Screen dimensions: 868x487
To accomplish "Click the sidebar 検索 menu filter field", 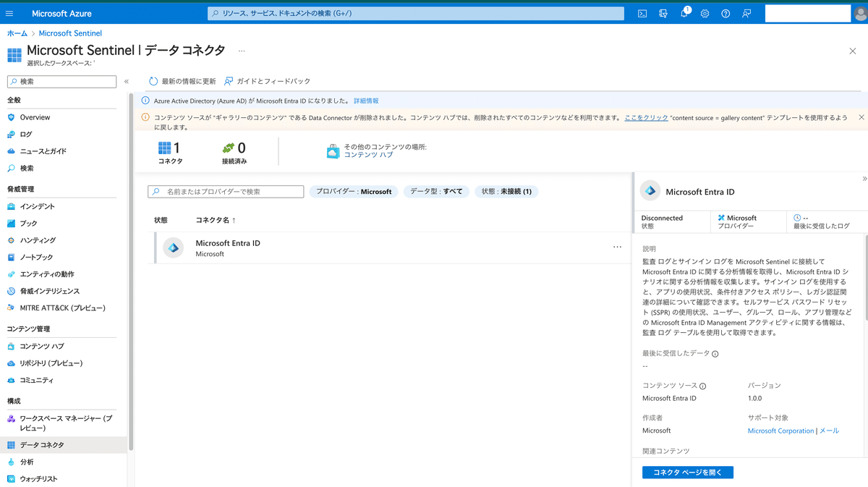I will click(x=61, y=82).
